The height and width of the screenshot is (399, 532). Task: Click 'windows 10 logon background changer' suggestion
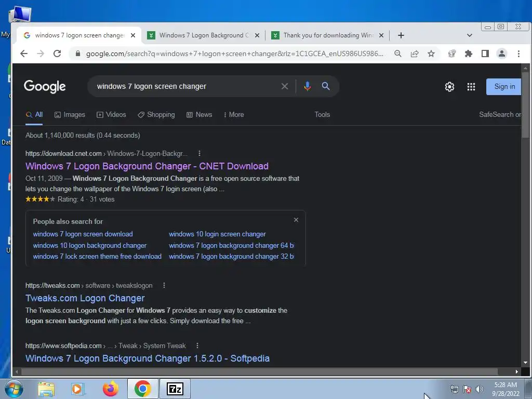[89, 245]
